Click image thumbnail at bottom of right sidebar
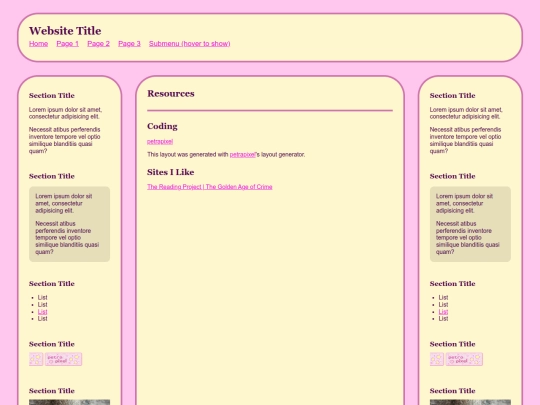Image resolution: width=540 pixels, height=405 pixels. (470, 402)
